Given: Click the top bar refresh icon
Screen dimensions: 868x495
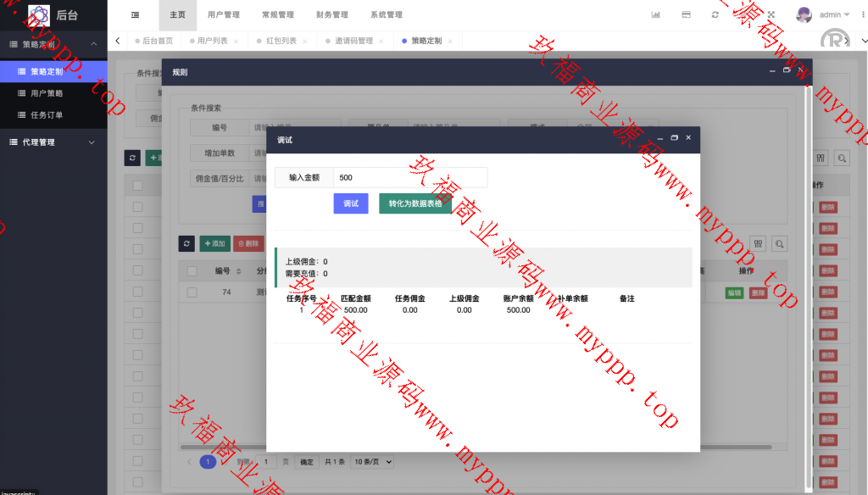Looking at the screenshot, I should click(x=715, y=14).
